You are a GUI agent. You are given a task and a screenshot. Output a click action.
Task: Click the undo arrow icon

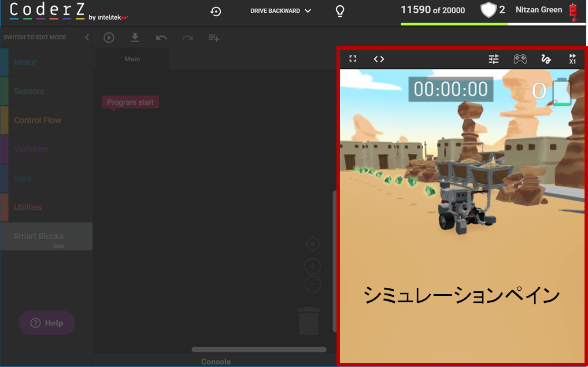click(x=161, y=38)
